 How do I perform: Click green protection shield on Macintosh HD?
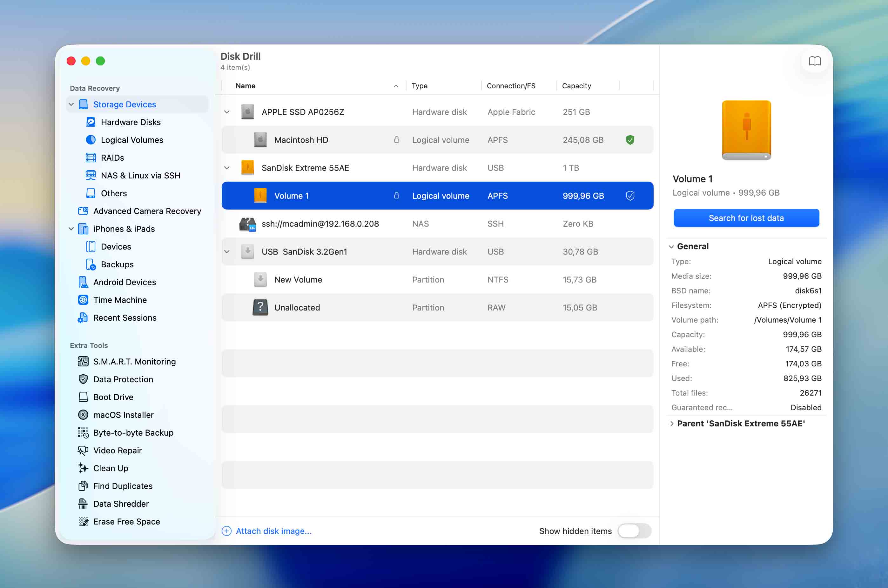point(630,140)
